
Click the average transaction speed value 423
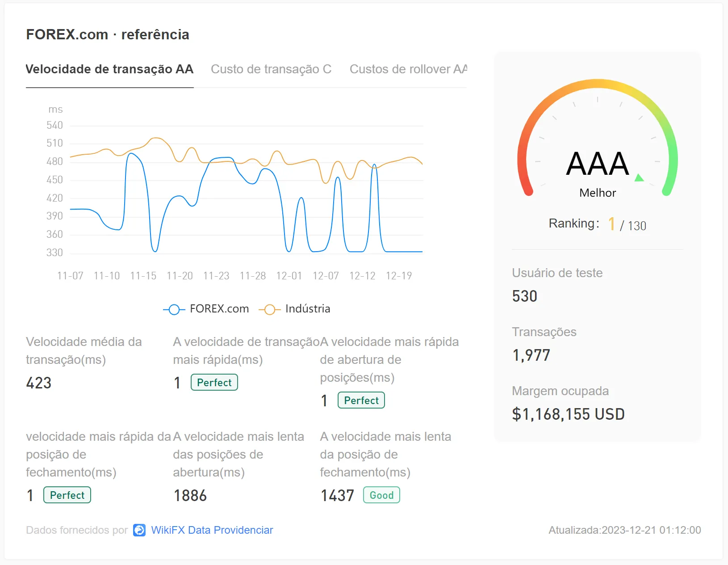pyautogui.click(x=39, y=383)
